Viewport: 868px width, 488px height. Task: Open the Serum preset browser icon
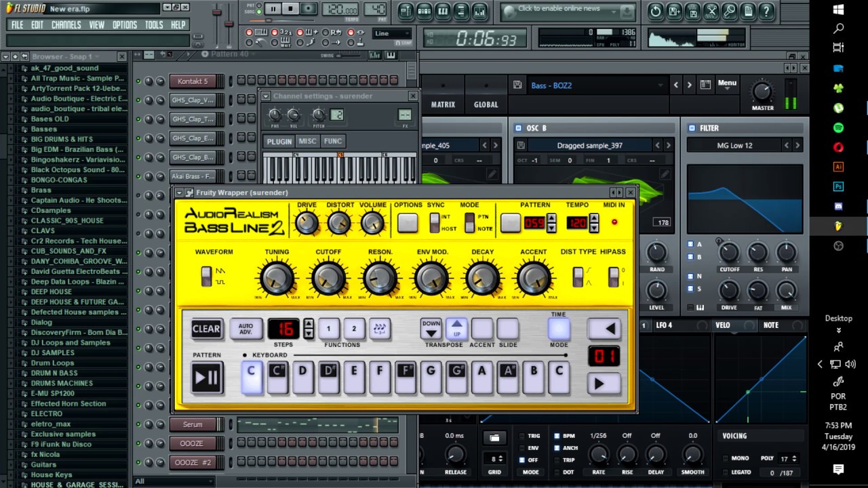(705, 85)
